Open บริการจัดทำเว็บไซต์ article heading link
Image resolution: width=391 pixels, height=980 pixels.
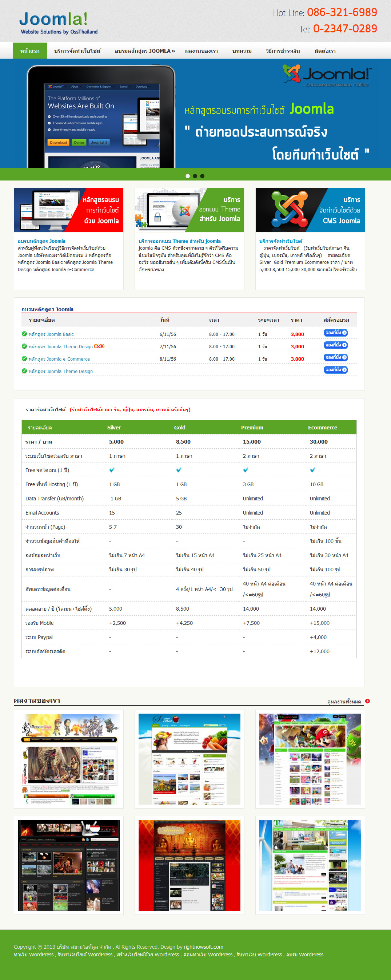281,241
